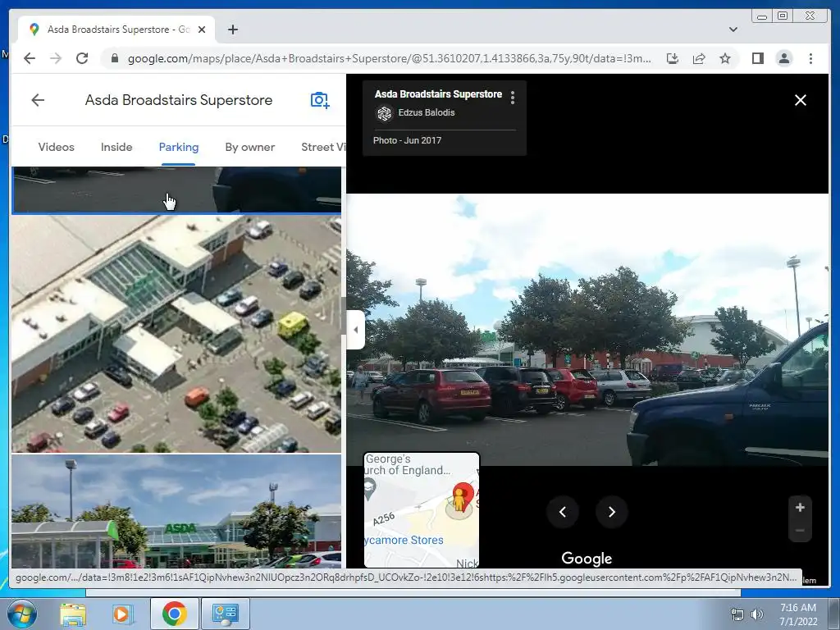Open contributor Edzus Balodis profile

click(427, 112)
